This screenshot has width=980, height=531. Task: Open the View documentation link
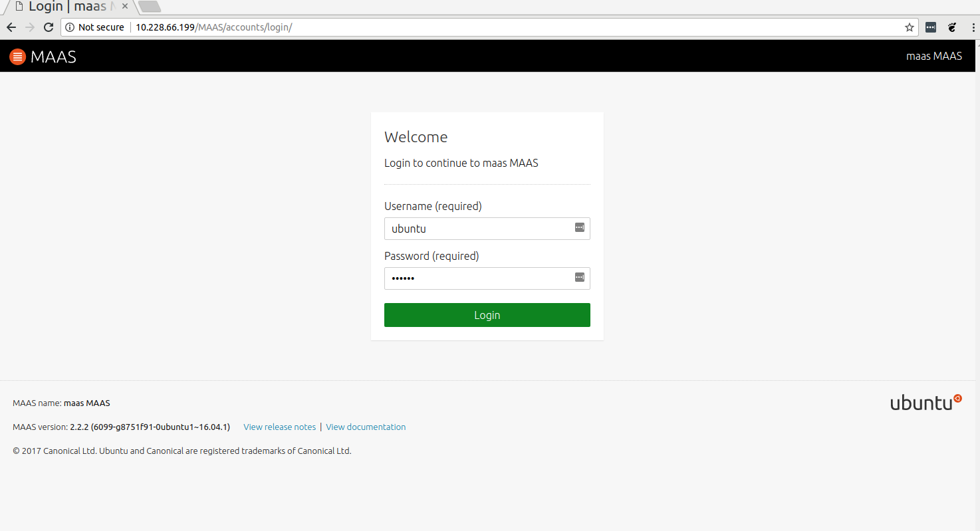(x=366, y=427)
